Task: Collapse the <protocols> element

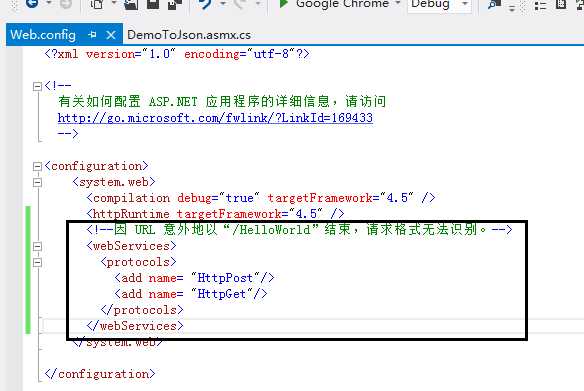Action: [37, 263]
